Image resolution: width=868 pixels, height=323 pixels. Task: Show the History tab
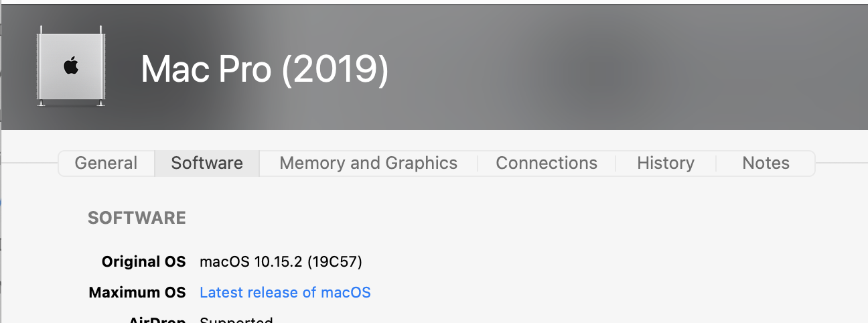click(x=666, y=163)
